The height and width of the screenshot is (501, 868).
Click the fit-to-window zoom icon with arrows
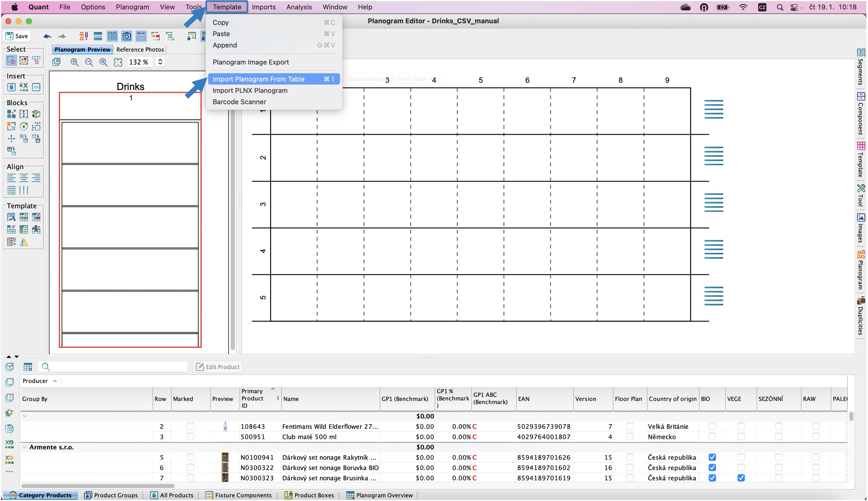[118, 62]
